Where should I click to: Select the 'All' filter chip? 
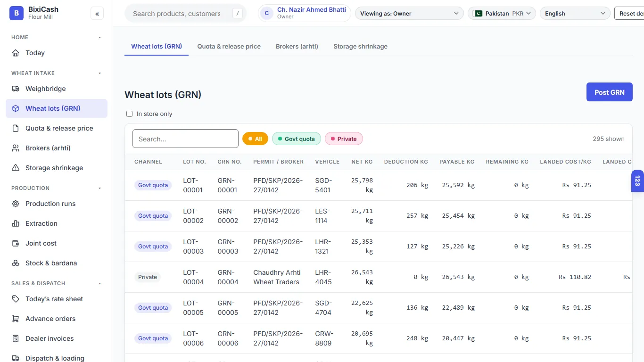click(255, 139)
